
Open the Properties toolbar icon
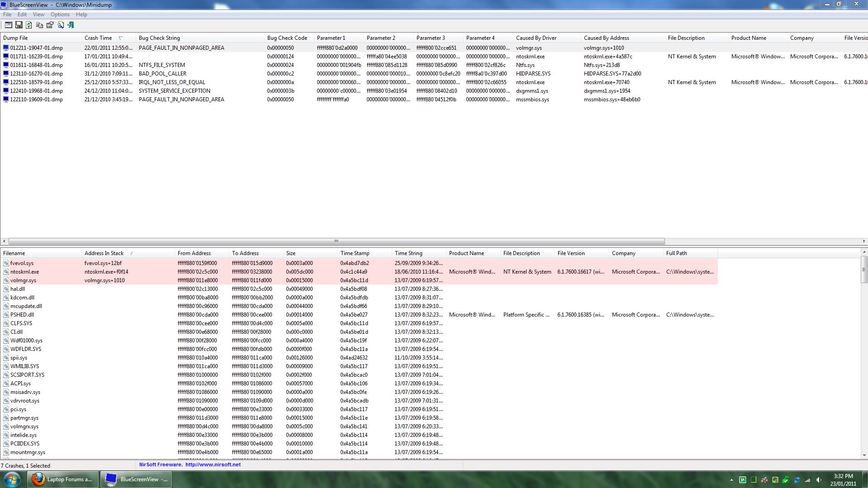coord(50,25)
